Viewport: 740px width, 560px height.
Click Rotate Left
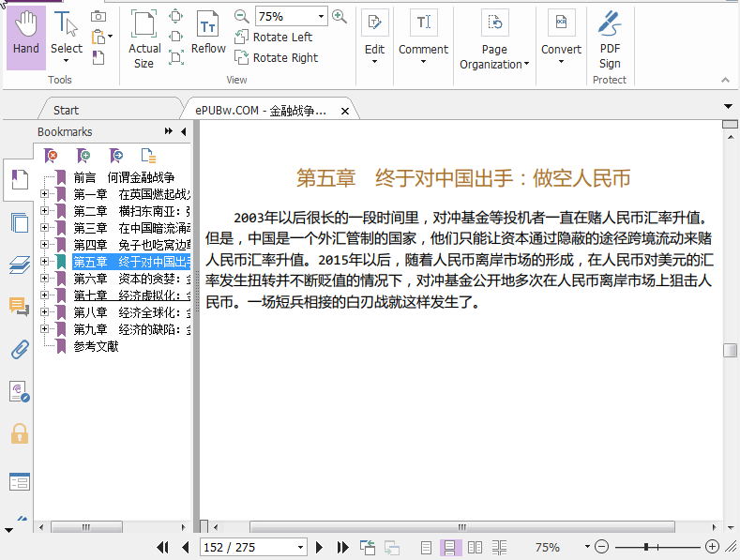(274, 37)
